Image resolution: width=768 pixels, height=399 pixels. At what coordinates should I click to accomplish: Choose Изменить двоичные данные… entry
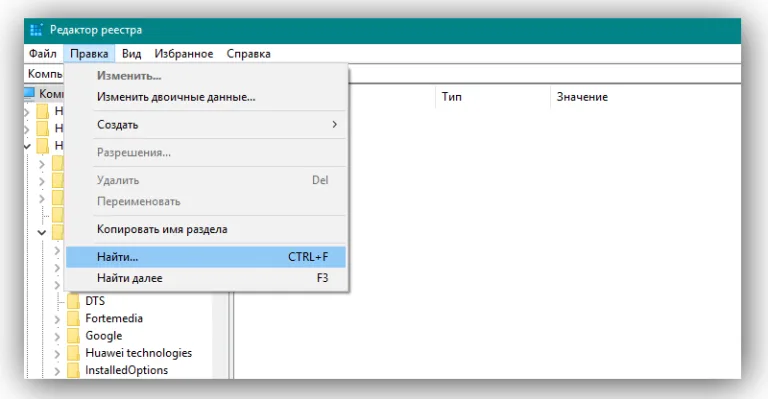click(206, 97)
